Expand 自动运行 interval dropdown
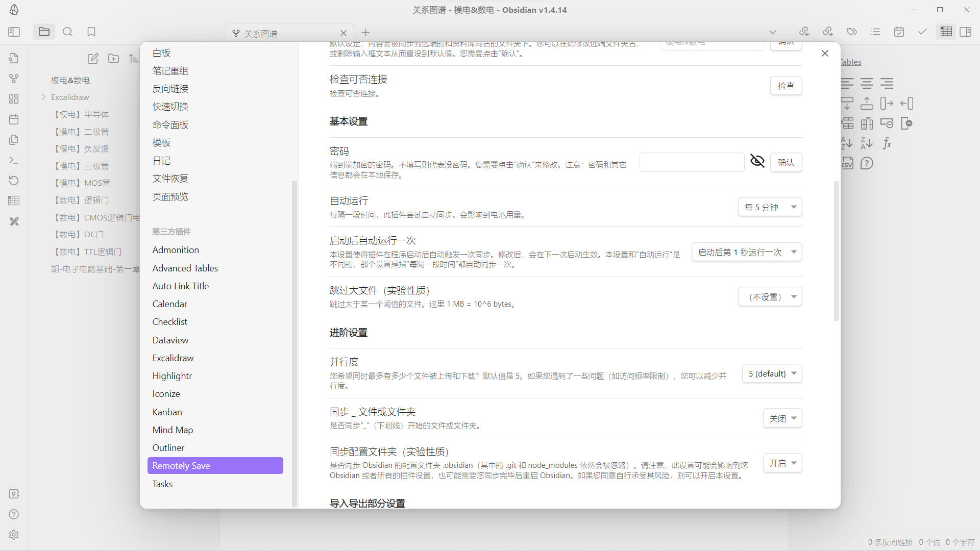Viewport: 980px width, 551px height. click(x=770, y=207)
